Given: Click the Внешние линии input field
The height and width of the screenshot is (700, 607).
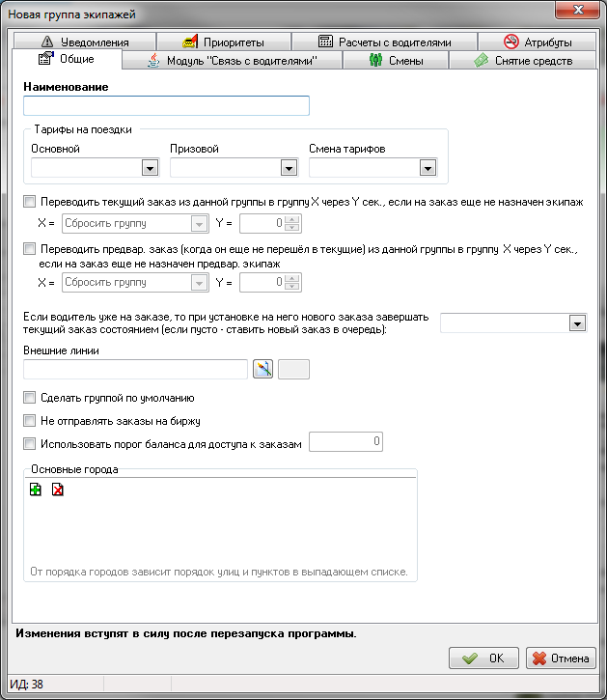Looking at the screenshot, I should 136,369.
